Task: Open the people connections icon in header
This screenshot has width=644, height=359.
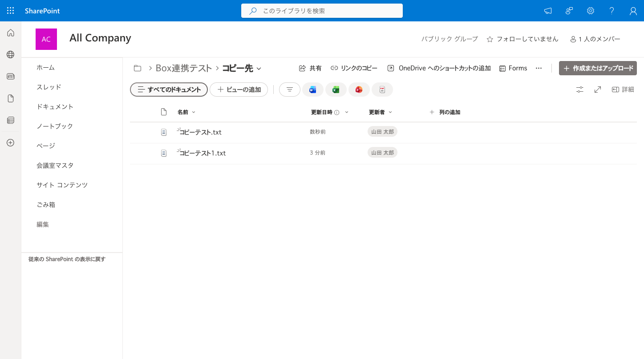Action: 569,11
